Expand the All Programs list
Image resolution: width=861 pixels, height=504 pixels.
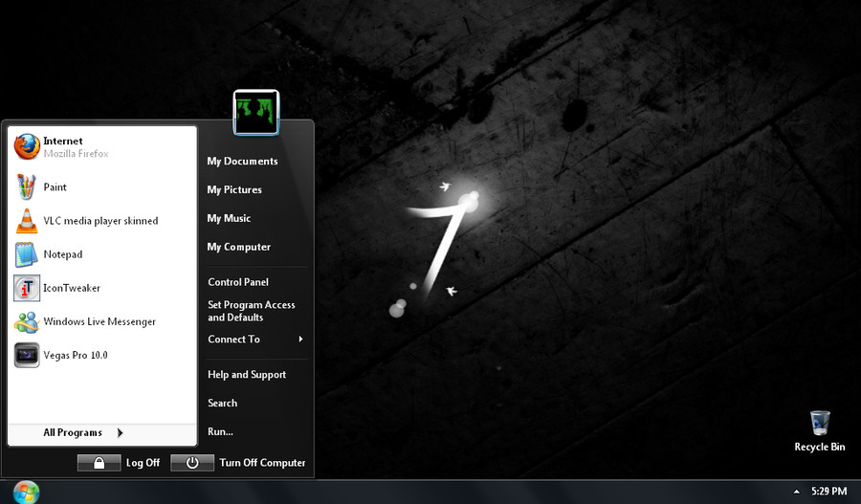(83, 432)
